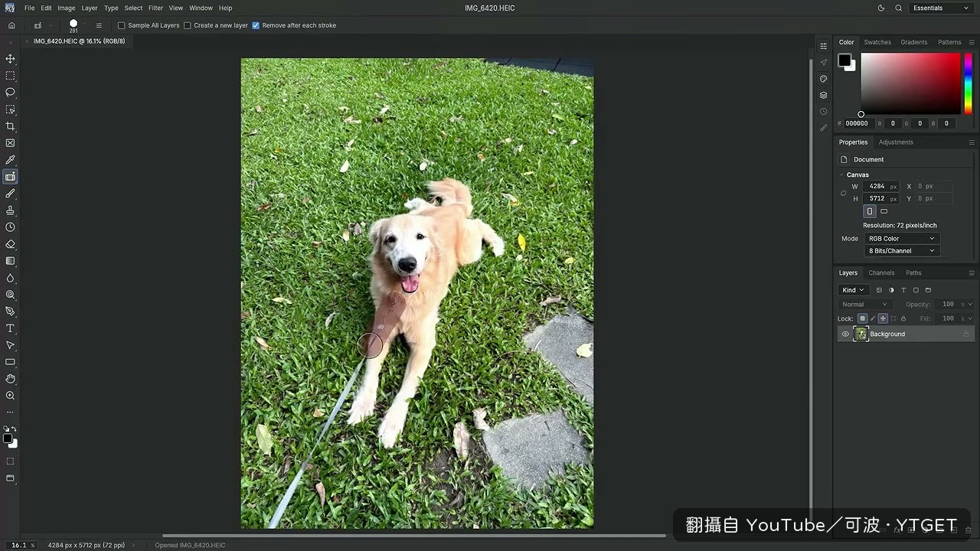Open the History clock icon in the side strip
The height and width of the screenshot is (551, 980).
(824, 112)
